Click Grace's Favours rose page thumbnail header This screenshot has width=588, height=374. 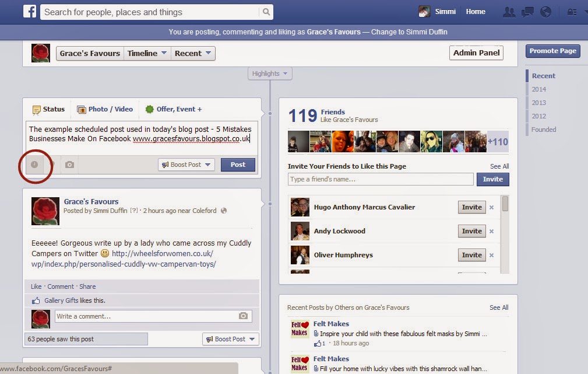point(40,53)
